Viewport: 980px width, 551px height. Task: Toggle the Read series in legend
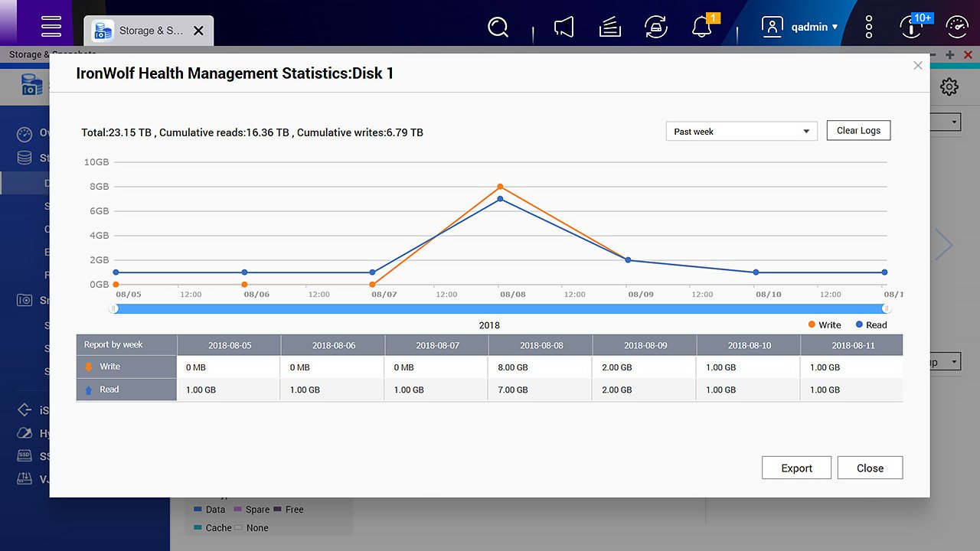click(871, 324)
